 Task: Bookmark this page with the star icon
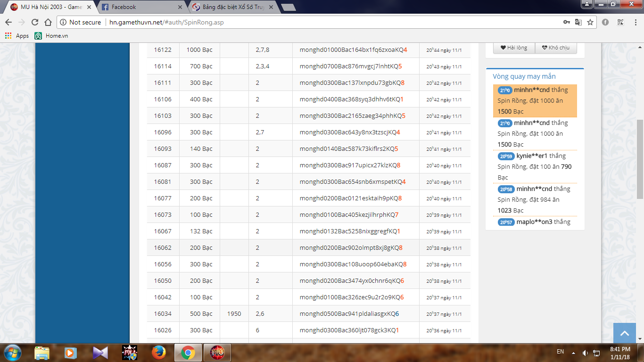coord(590,22)
